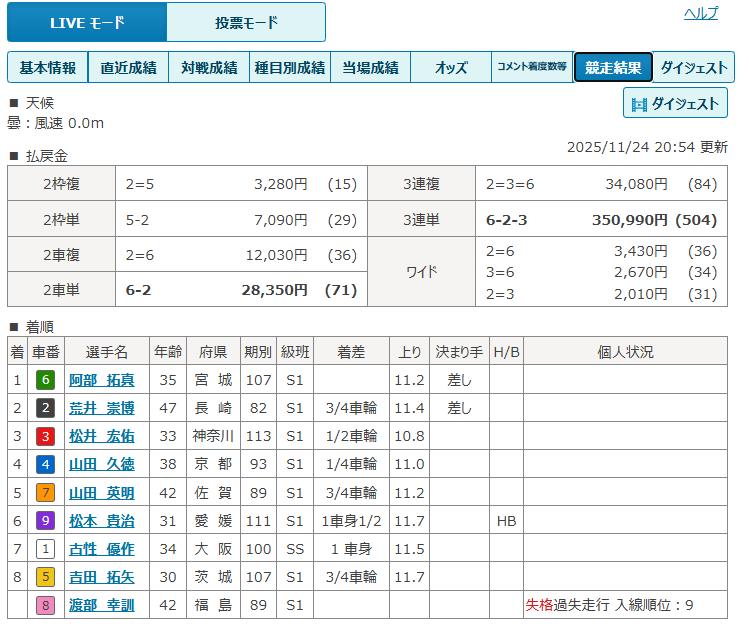
Task: Open the 基本情報 tab
Action: (48, 68)
